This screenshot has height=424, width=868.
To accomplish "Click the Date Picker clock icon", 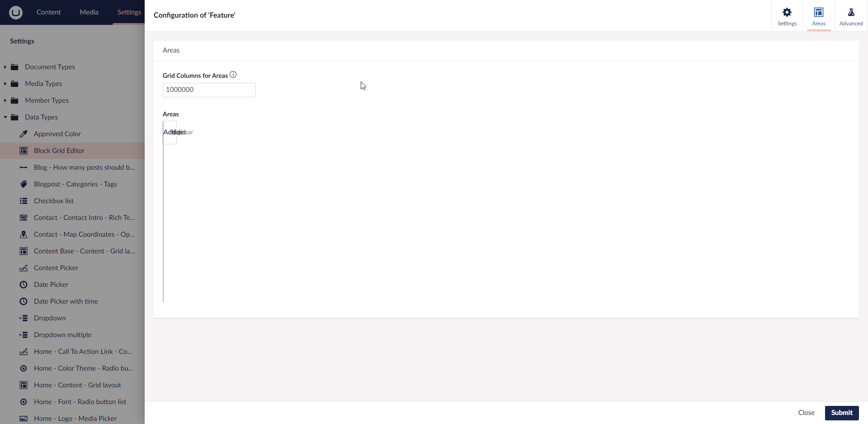I will point(23,284).
